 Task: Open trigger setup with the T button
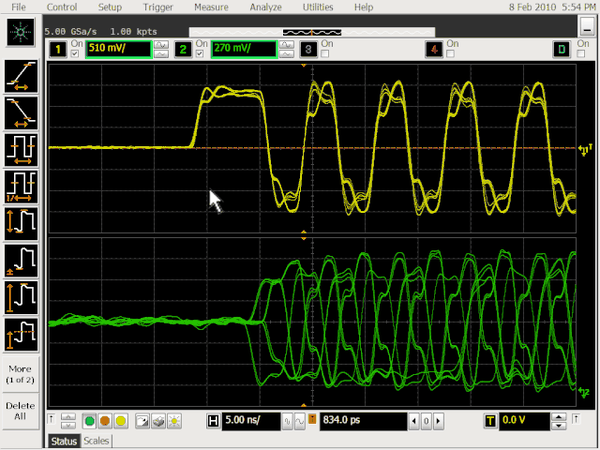(490, 421)
